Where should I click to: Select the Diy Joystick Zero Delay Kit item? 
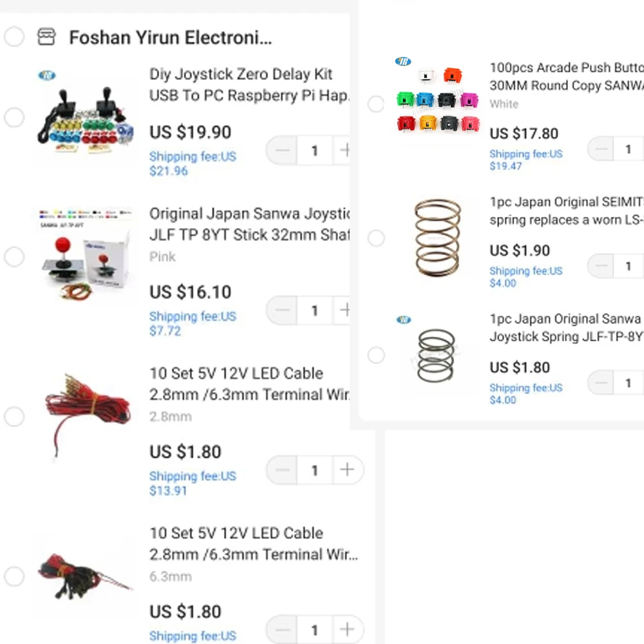click(14, 118)
